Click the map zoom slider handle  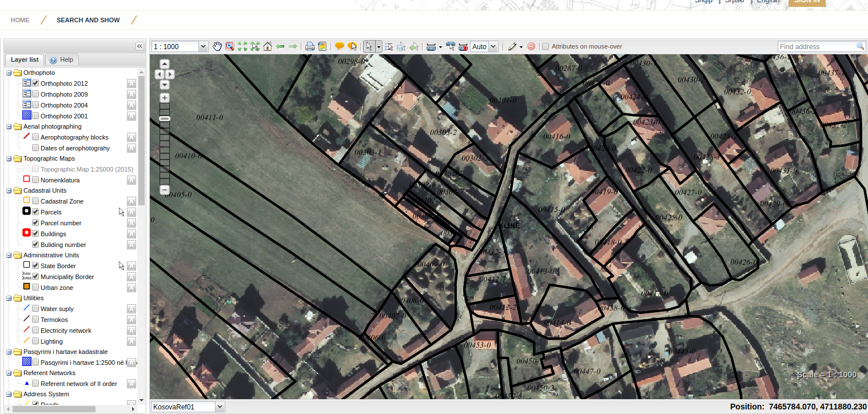click(x=165, y=118)
